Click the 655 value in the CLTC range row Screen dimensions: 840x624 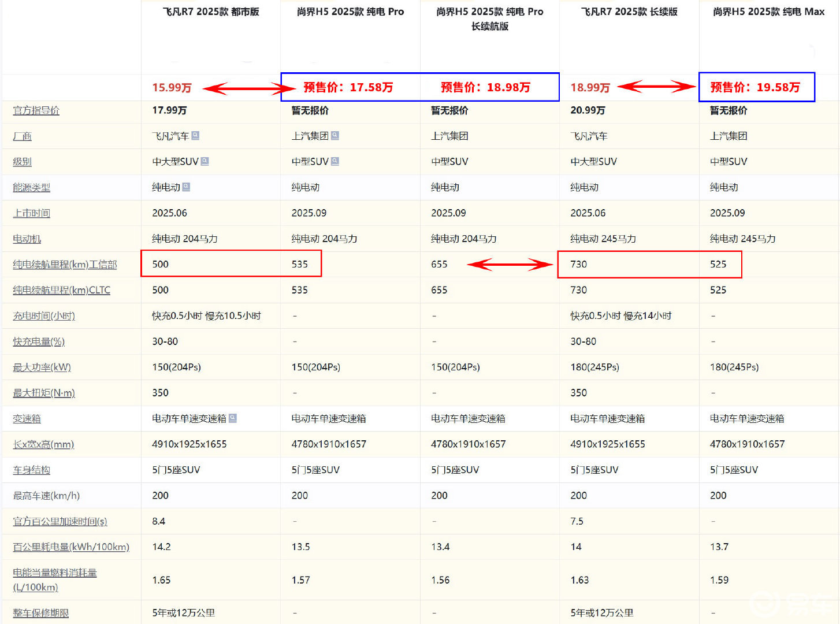439,290
